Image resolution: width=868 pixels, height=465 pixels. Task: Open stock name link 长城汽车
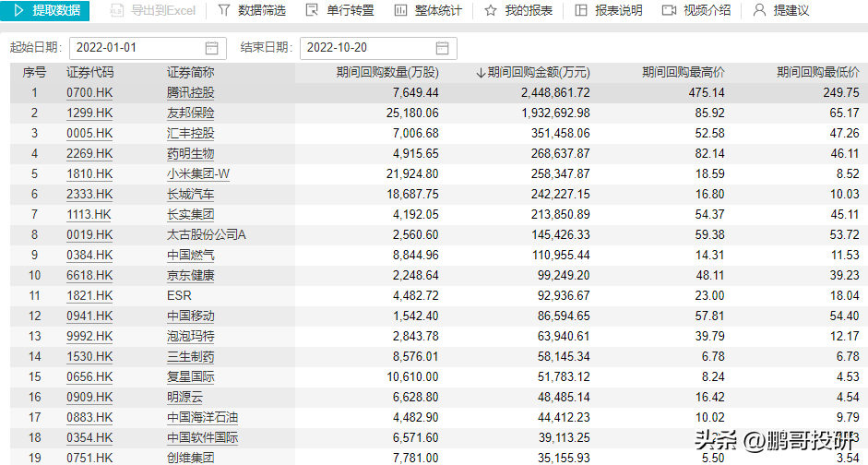click(x=190, y=195)
